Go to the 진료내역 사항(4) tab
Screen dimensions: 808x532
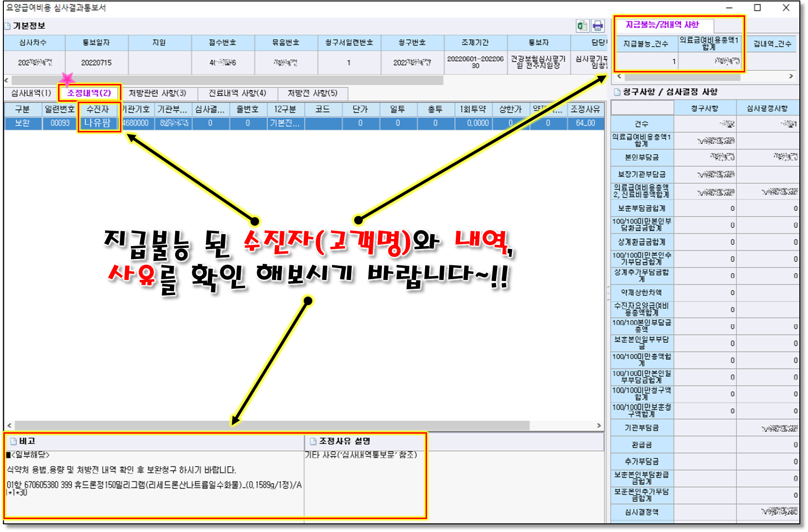click(x=237, y=93)
